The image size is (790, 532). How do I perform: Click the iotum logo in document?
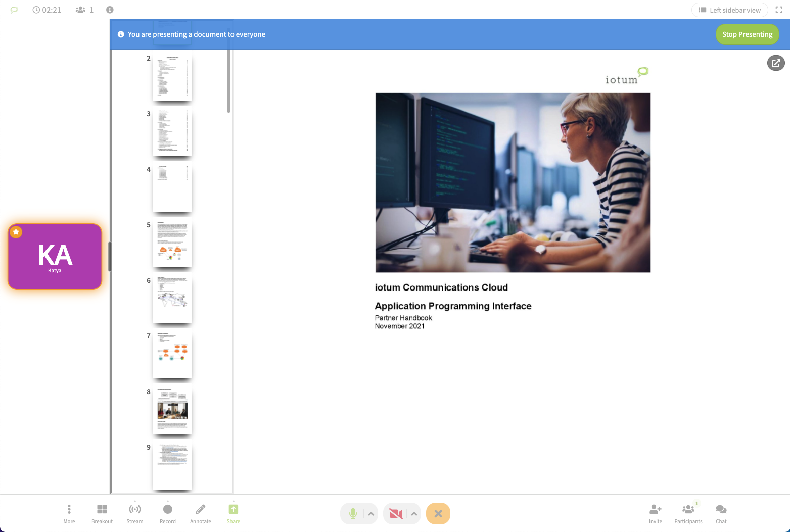coord(627,76)
